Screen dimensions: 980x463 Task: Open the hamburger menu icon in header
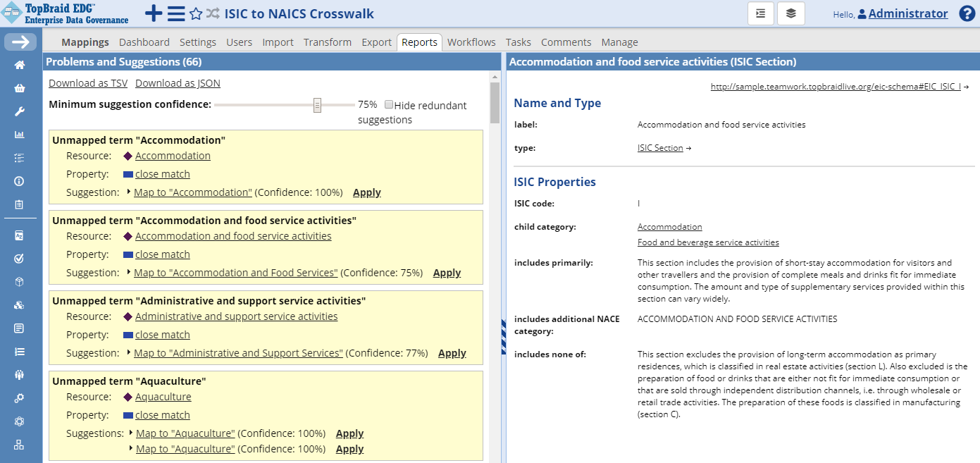pos(176,13)
